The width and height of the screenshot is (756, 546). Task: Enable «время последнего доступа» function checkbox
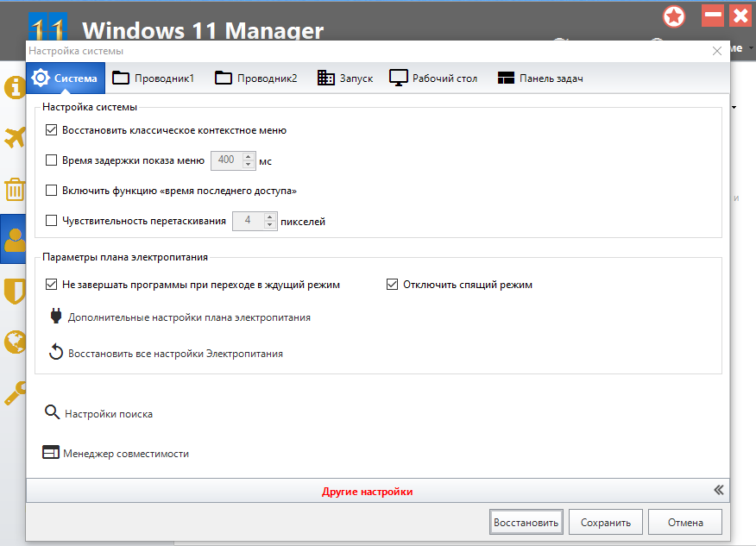51,190
